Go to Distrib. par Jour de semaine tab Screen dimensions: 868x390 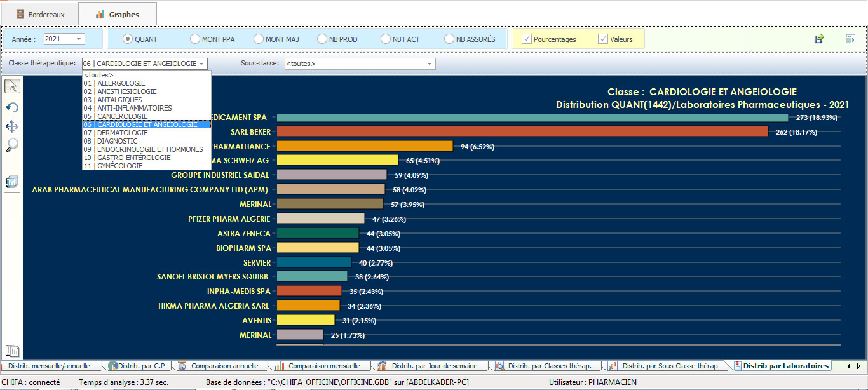pos(433,366)
